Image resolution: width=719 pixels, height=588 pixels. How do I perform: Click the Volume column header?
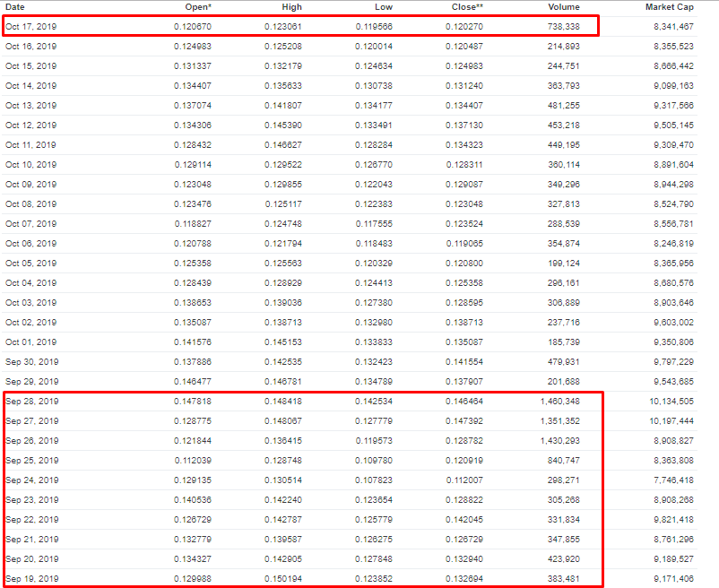point(564,7)
